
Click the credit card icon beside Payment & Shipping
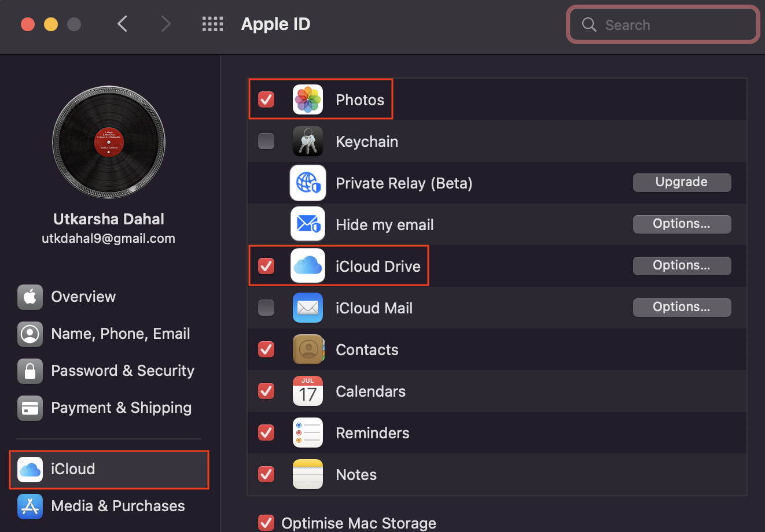coord(30,408)
